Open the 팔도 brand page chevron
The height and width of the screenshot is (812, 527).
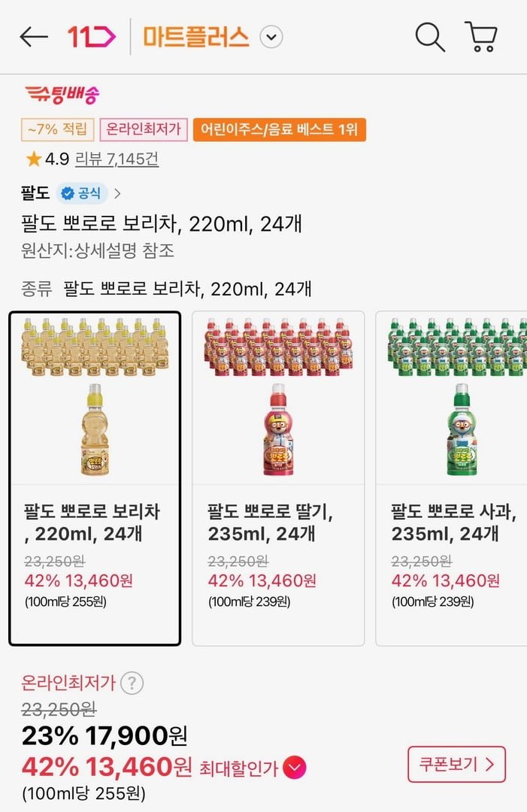(117, 193)
